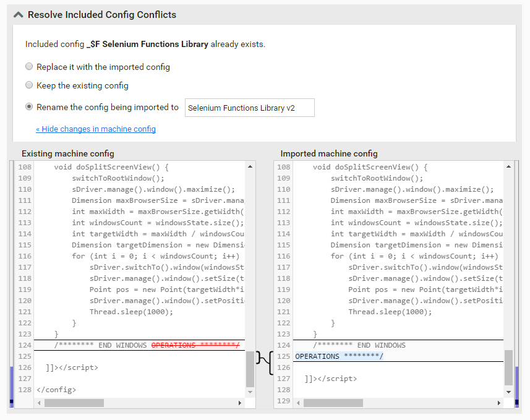
Task: Click ]]></script> line in Imported machine config
Action: tap(331, 379)
